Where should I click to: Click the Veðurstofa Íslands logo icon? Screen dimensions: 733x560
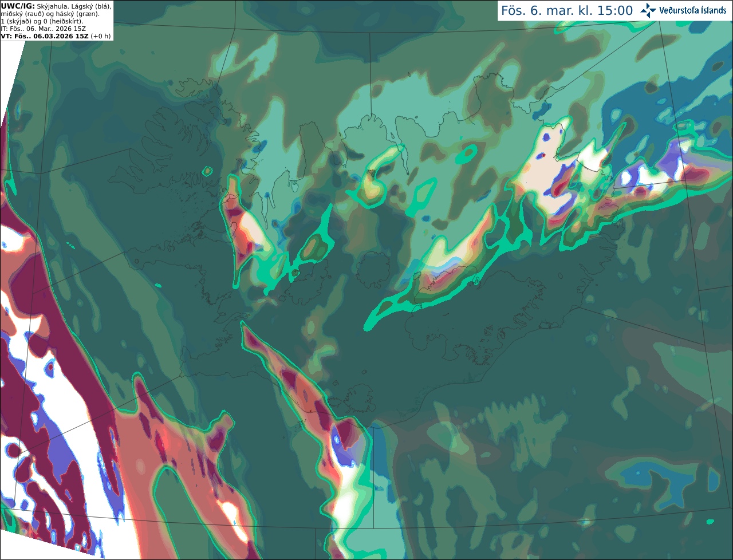648,10
